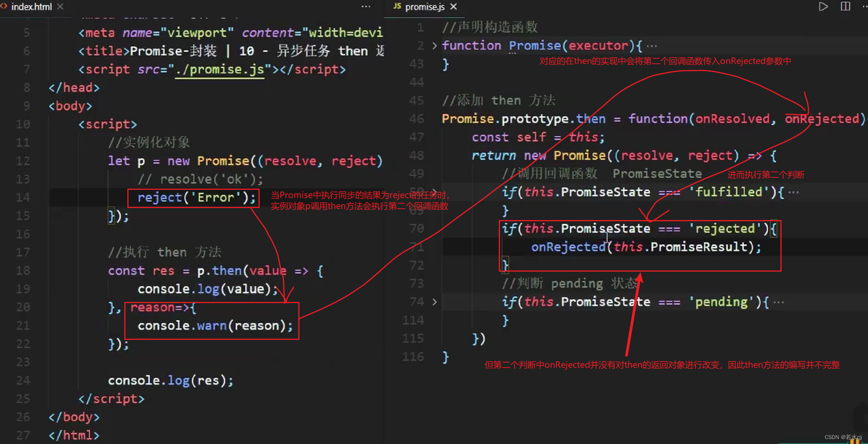
Task: Expand folded 'pending' if block
Action: coord(435,302)
